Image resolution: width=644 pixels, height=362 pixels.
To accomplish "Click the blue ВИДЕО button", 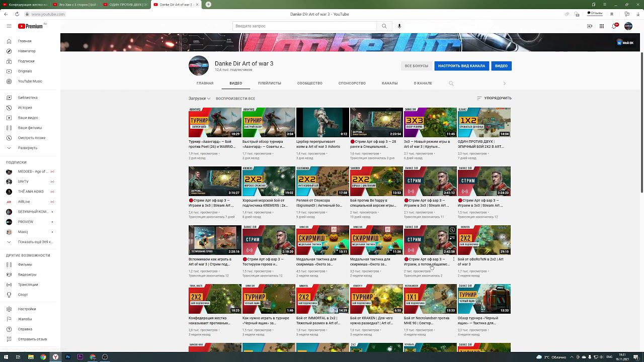I will pyautogui.click(x=502, y=66).
